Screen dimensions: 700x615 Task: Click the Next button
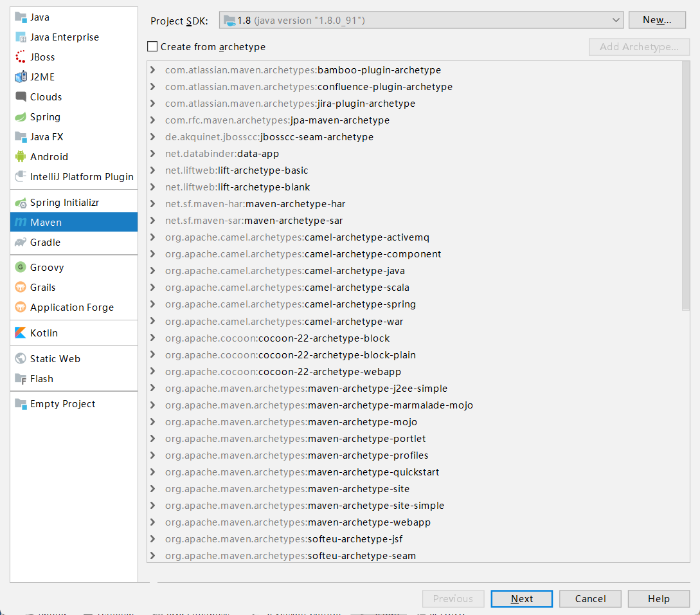(521, 599)
